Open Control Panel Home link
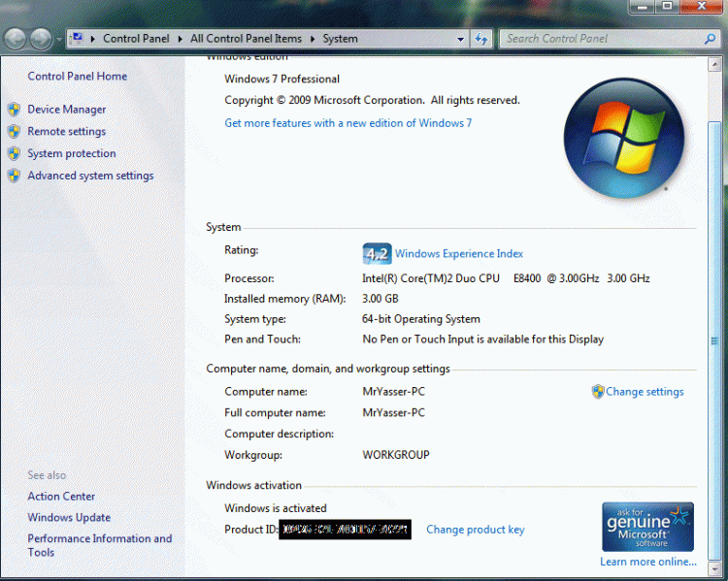The image size is (728, 581). point(78,76)
